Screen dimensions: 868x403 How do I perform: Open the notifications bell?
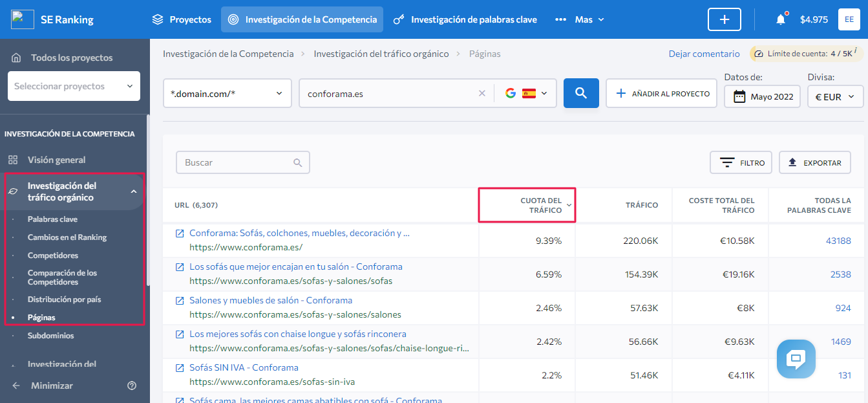click(x=781, y=19)
